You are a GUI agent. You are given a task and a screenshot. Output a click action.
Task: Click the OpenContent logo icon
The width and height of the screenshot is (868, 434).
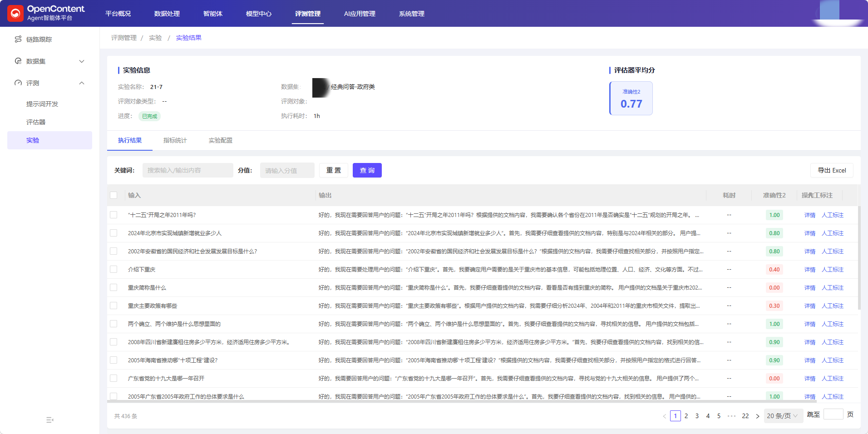pyautogui.click(x=15, y=13)
